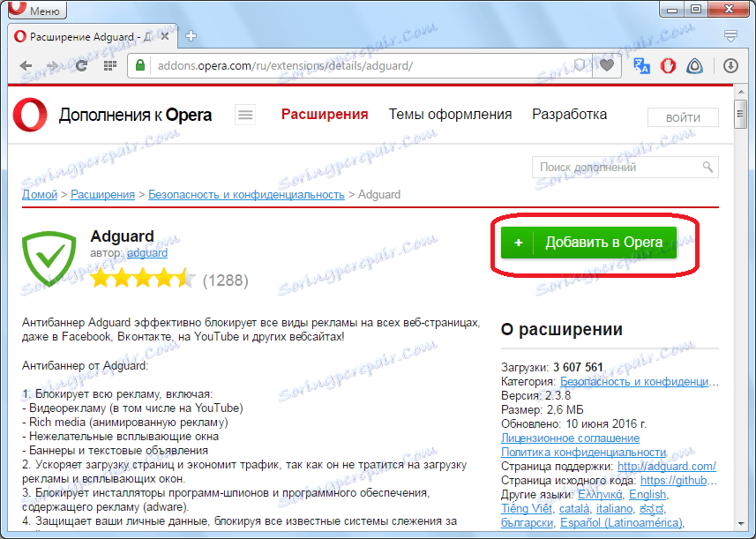Click the star rating of Adguard
This screenshot has height=539, width=756.
[x=143, y=279]
